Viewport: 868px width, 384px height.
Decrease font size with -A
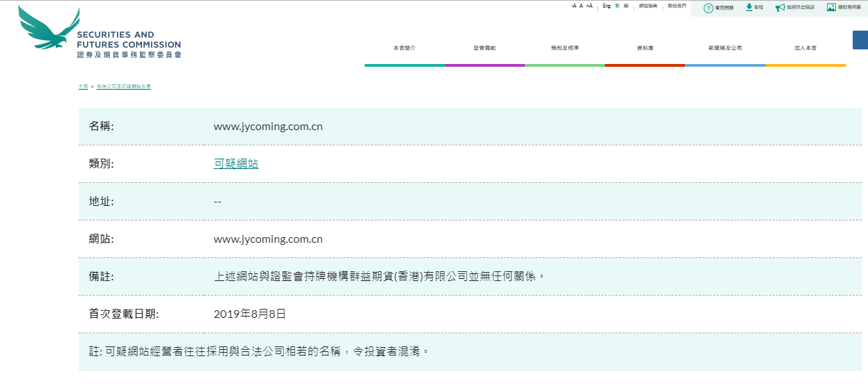(x=574, y=6)
